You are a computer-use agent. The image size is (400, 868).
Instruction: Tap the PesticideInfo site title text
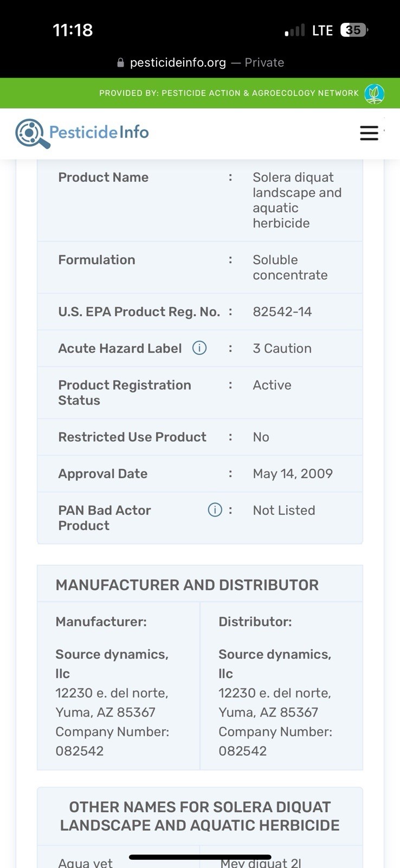click(x=99, y=132)
